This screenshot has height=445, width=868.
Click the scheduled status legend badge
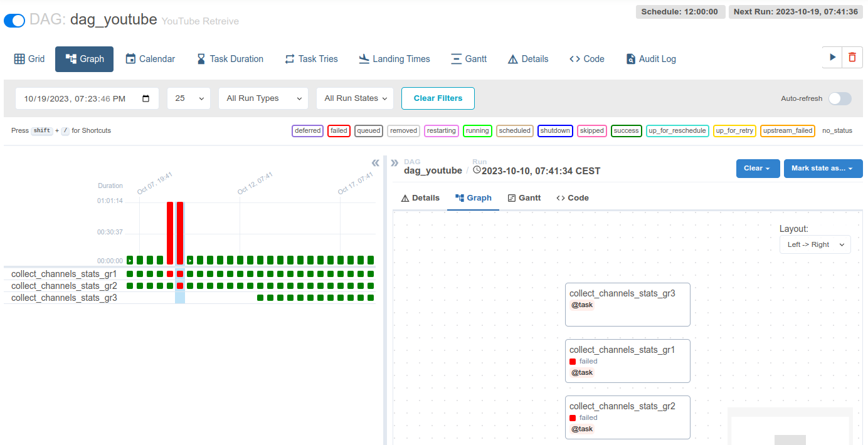click(515, 131)
